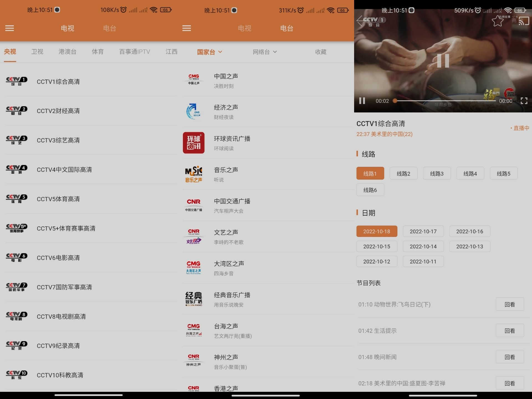Tap CCTV8 电视剧 logo
This screenshot has height=399, width=532.
(x=17, y=316)
